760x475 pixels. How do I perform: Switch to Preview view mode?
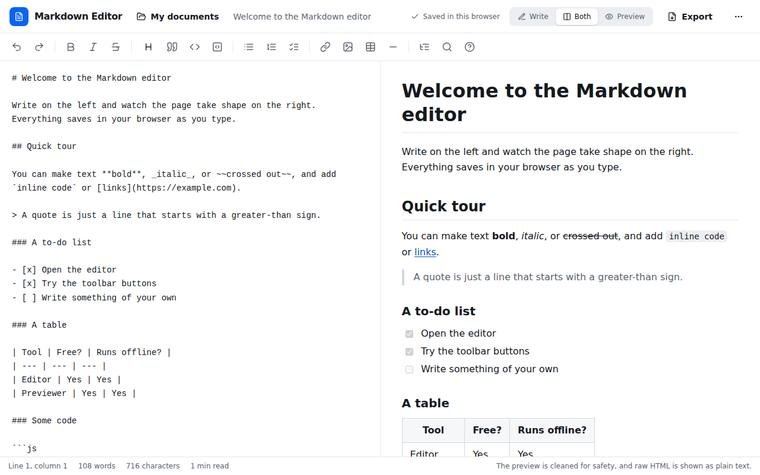(x=625, y=16)
